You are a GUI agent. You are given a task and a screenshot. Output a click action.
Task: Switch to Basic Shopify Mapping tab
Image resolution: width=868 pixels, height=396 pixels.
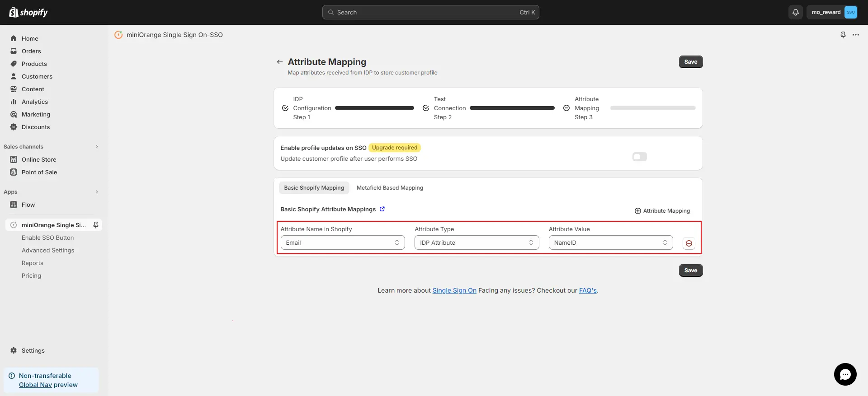coord(314,188)
